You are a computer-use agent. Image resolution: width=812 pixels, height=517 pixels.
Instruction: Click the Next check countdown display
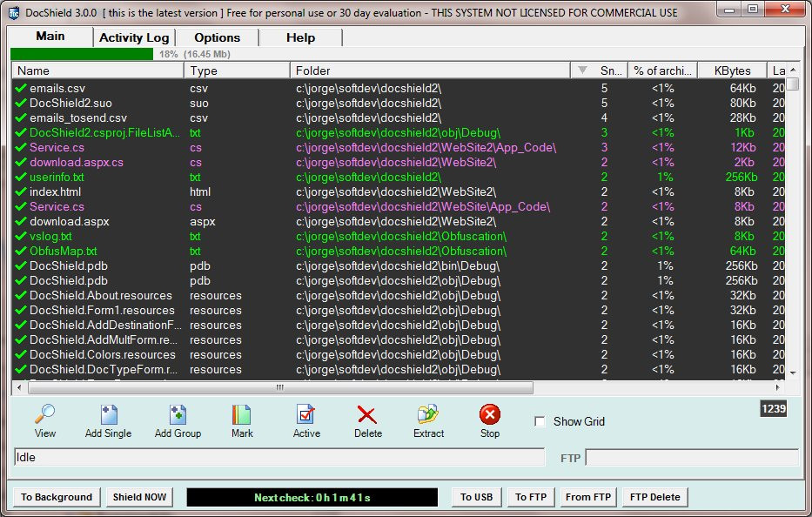pyautogui.click(x=312, y=497)
